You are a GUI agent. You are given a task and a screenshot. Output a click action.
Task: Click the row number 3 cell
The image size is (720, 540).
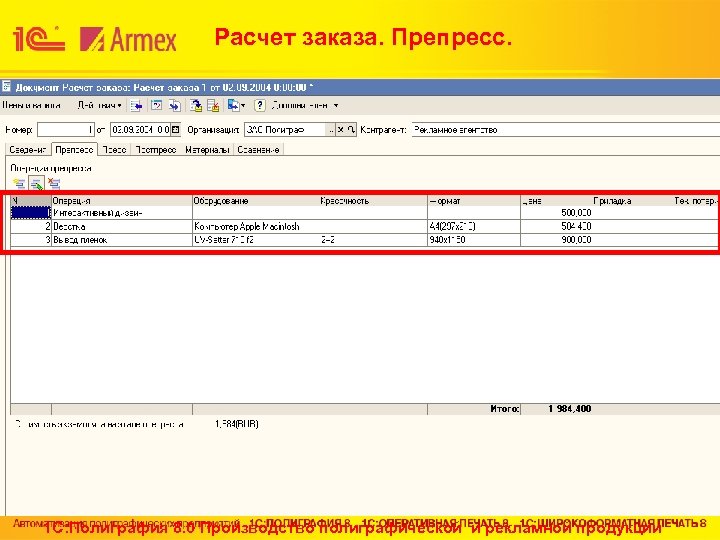click(31, 240)
